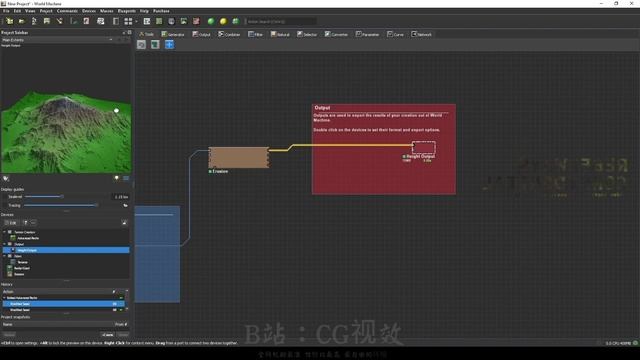Open the Commands menu
The image size is (640, 360).
pyautogui.click(x=67, y=11)
